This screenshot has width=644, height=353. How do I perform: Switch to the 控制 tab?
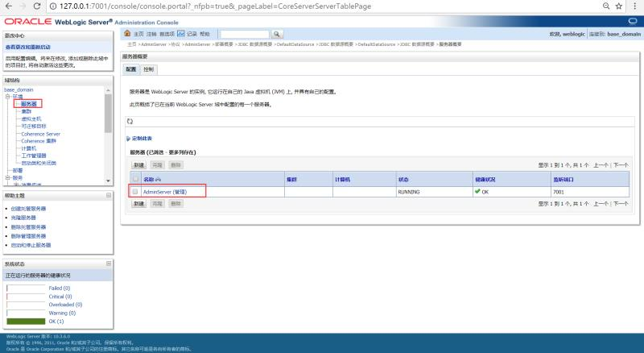pos(149,69)
